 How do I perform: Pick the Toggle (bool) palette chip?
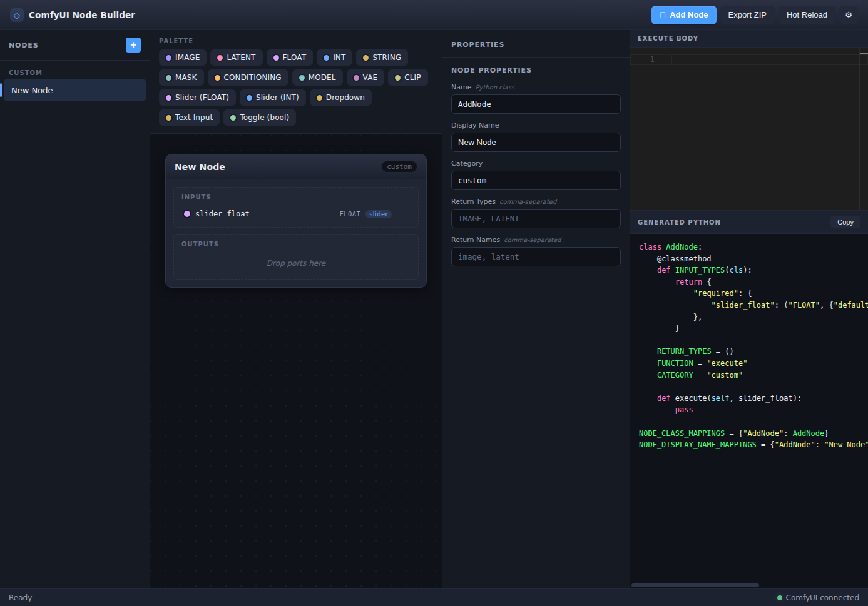click(260, 118)
